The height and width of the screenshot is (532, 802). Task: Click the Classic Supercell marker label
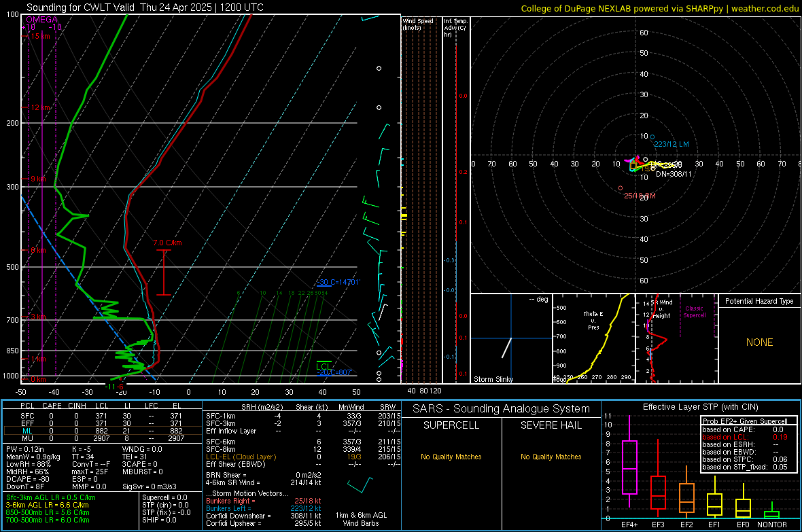pos(694,312)
